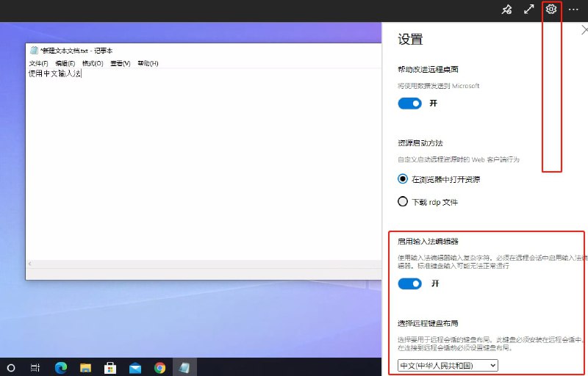Image resolution: width=588 pixels, height=376 pixels.
Task: Click the 设置 panel heading
Action: 410,40
